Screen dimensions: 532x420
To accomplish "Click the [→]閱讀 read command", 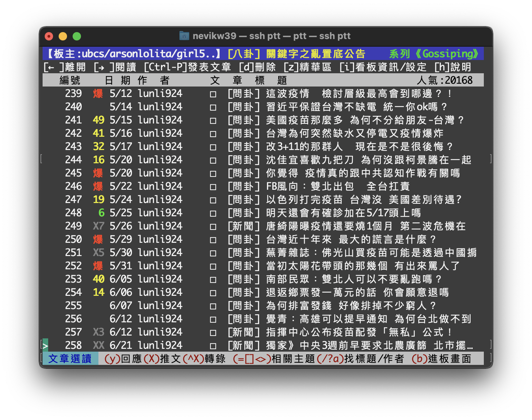I will (115, 67).
